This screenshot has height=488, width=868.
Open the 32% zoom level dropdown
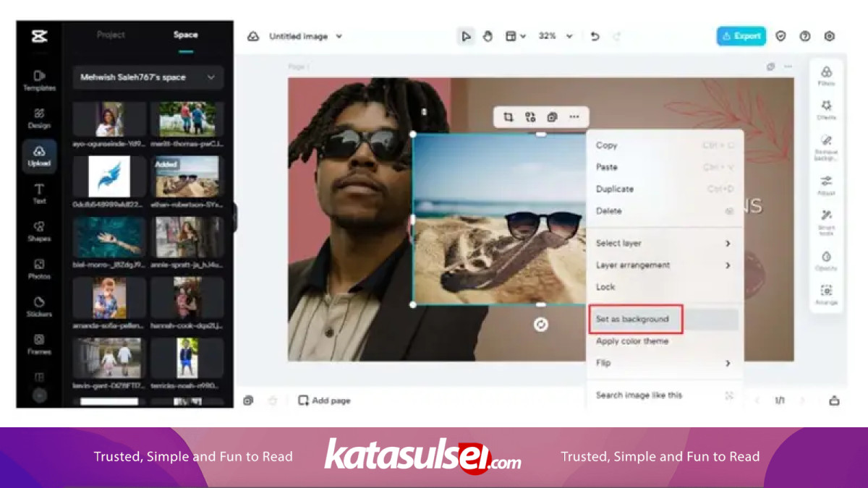[556, 36]
